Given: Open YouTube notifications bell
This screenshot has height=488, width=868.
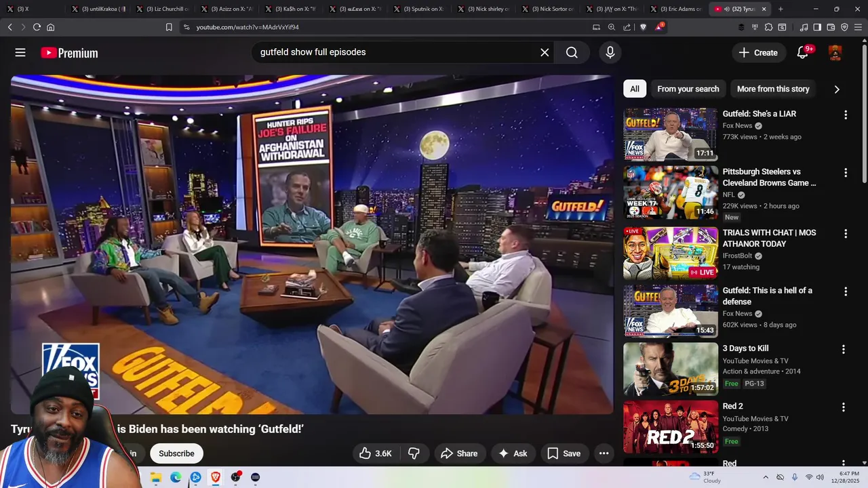Looking at the screenshot, I should (x=803, y=53).
